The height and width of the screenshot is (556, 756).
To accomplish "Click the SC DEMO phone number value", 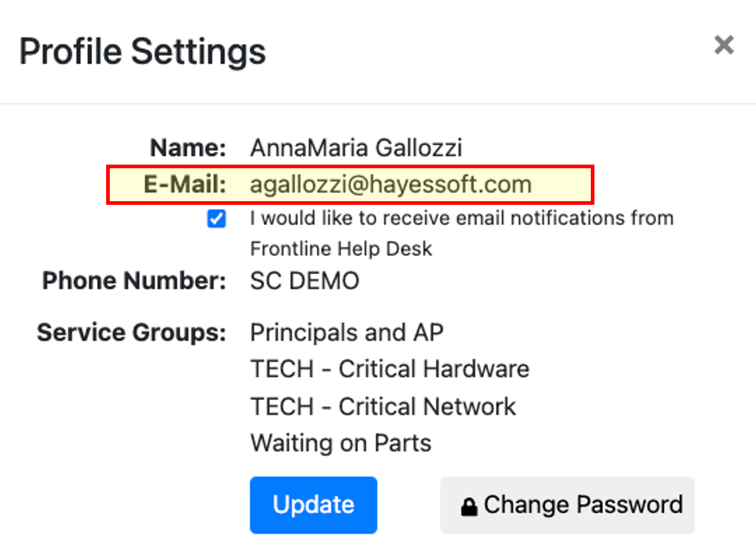I will (305, 281).
